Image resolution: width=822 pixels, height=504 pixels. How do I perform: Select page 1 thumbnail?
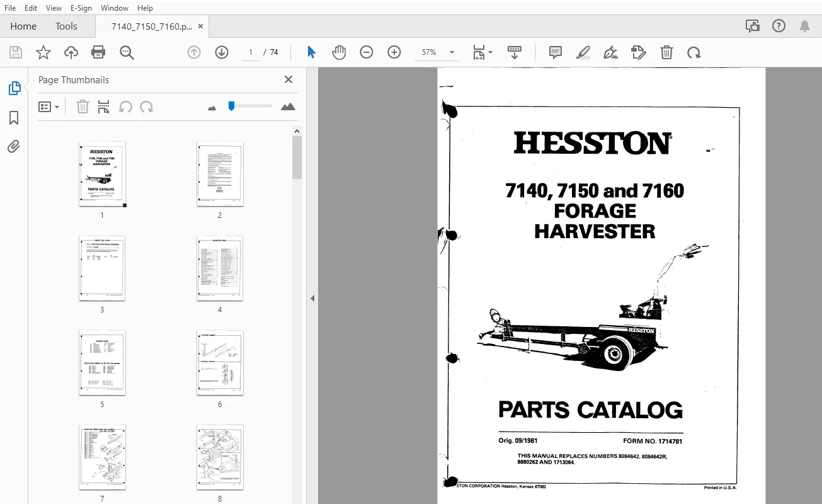tap(102, 174)
